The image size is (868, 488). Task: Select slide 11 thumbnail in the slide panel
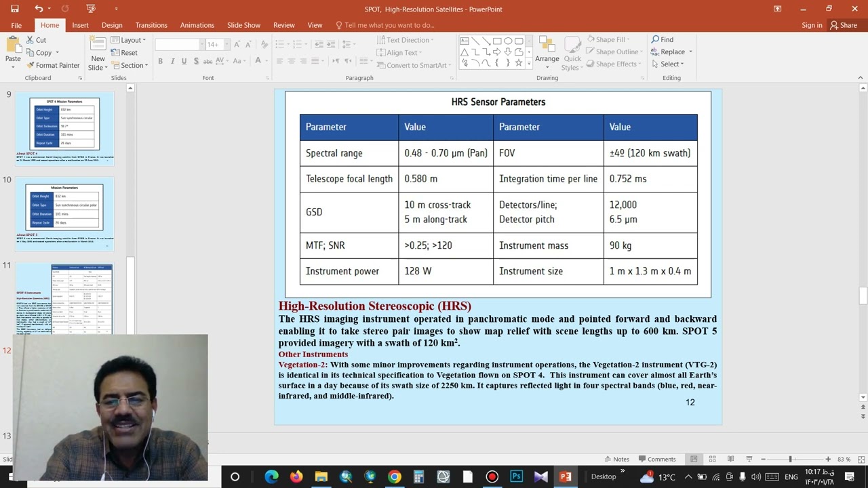click(x=64, y=298)
